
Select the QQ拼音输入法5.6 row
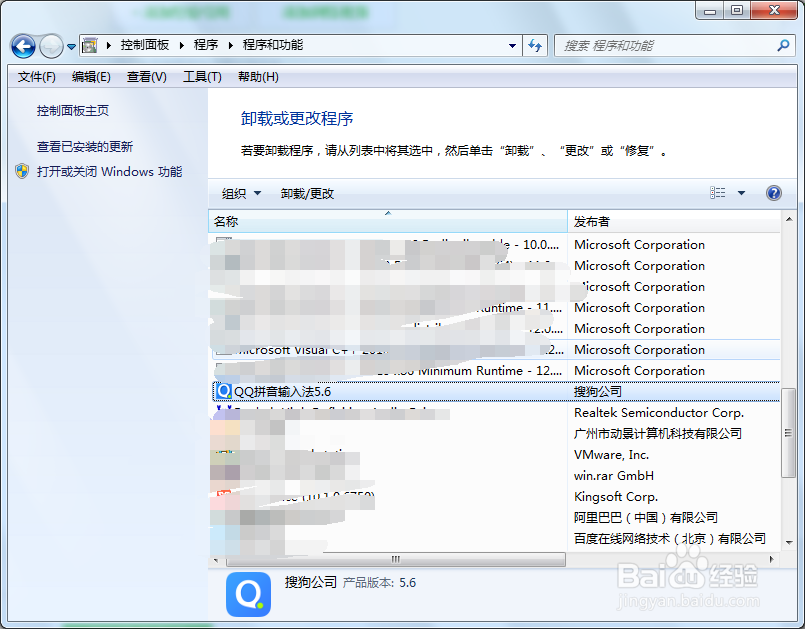pos(496,392)
